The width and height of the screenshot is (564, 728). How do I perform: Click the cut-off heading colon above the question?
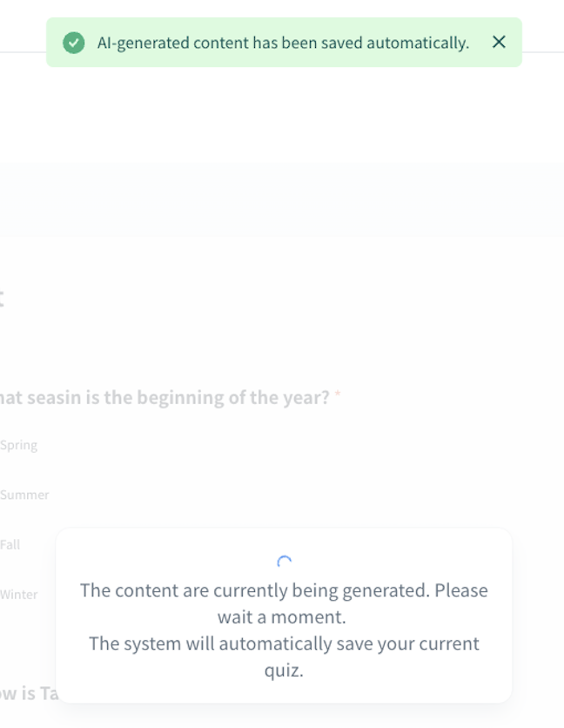(3, 299)
